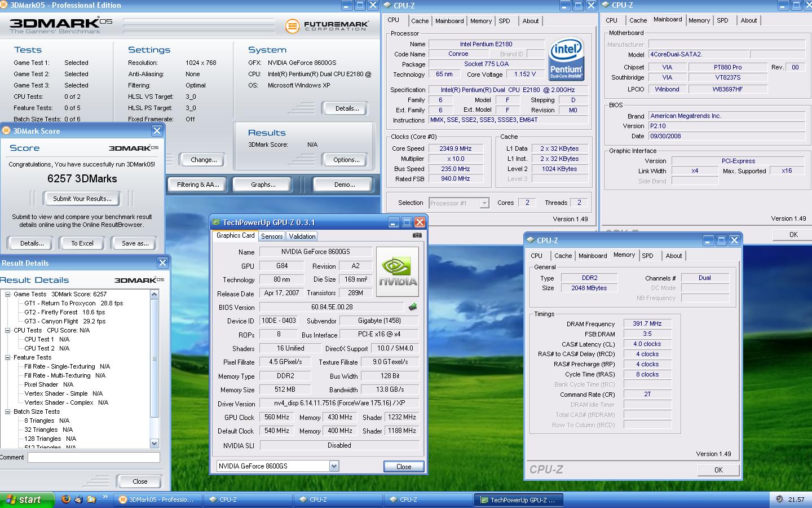812x508 pixels.
Task: Click Details... under System section
Action: (347, 108)
